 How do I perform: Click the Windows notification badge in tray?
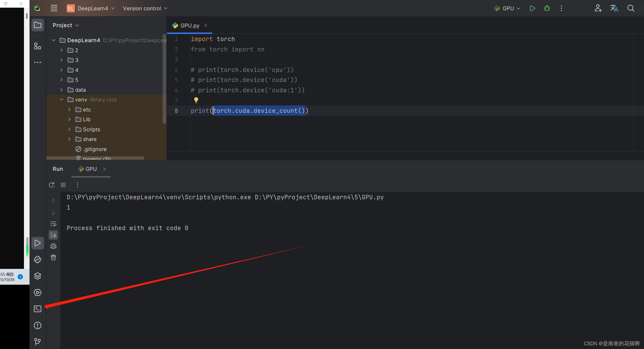click(x=20, y=277)
